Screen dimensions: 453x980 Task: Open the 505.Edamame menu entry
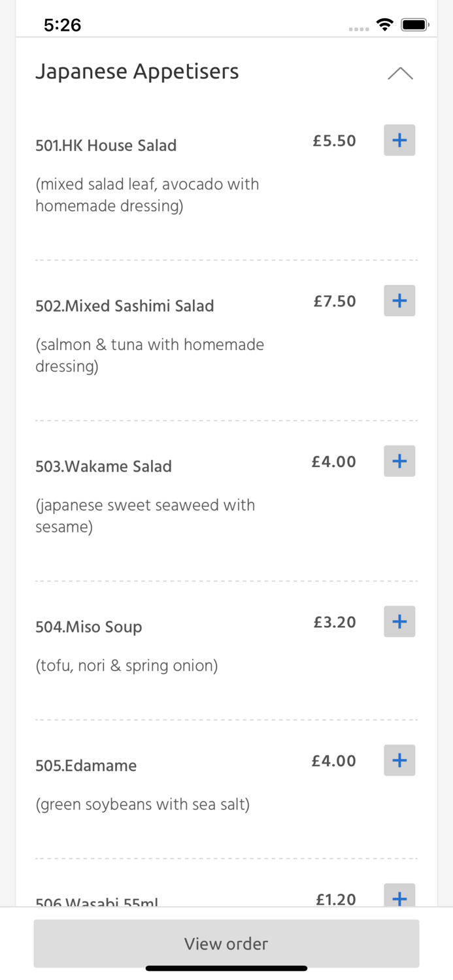point(86,766)
